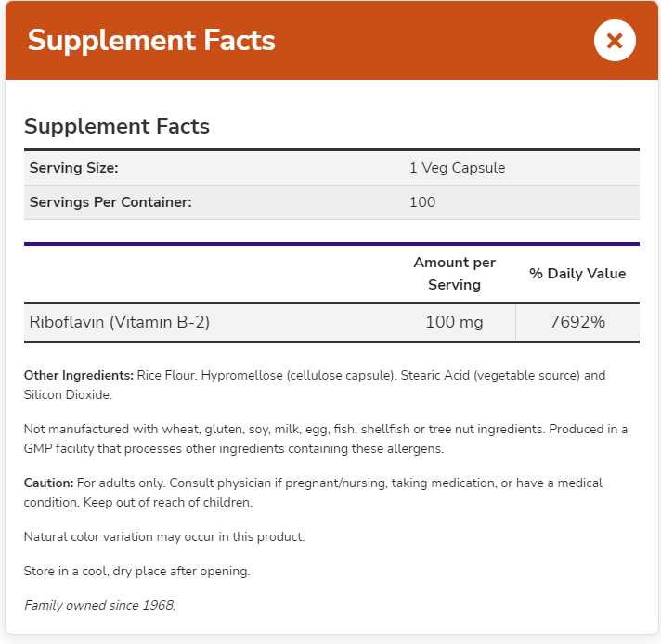
Task: Click the 1 Veg Capsule value
Action: 457,168
